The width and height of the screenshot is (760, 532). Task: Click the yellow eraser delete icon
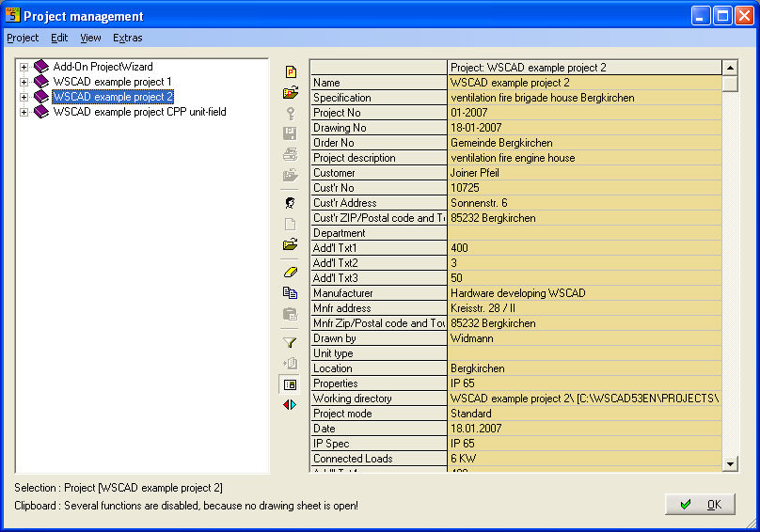click(291, 273)
